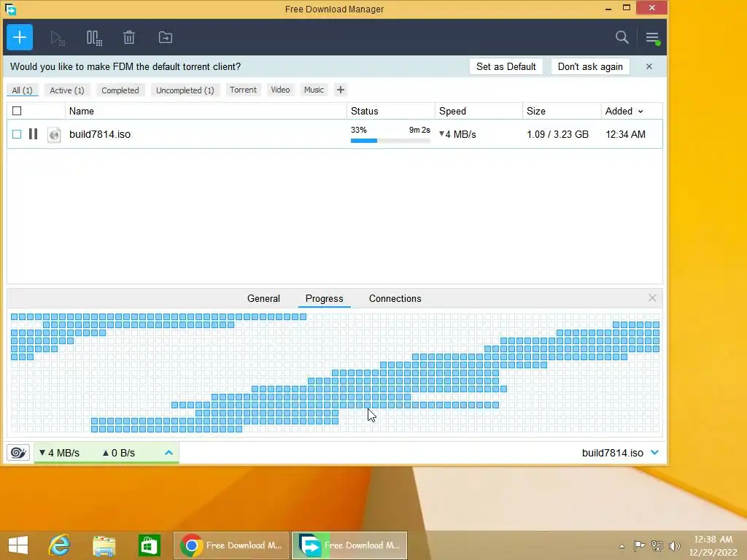This screenshot has height=560, width=747.
Task: Open Action Center flag icon
Action: coord(639,545)
